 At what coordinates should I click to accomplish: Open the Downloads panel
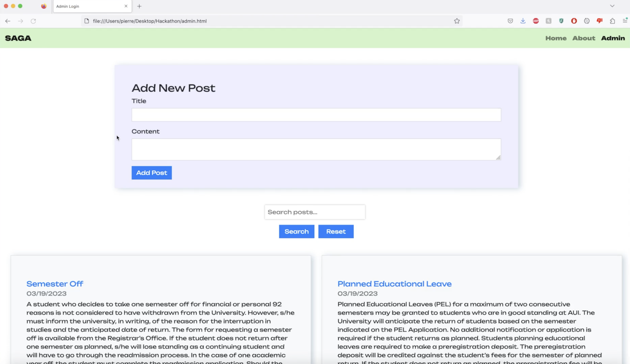[523, 21]
